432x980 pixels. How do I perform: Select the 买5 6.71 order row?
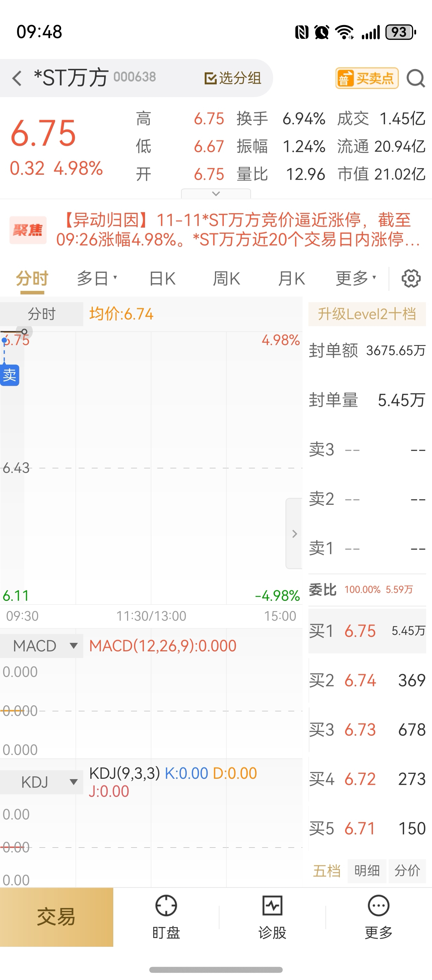click(x=367, y=829)
